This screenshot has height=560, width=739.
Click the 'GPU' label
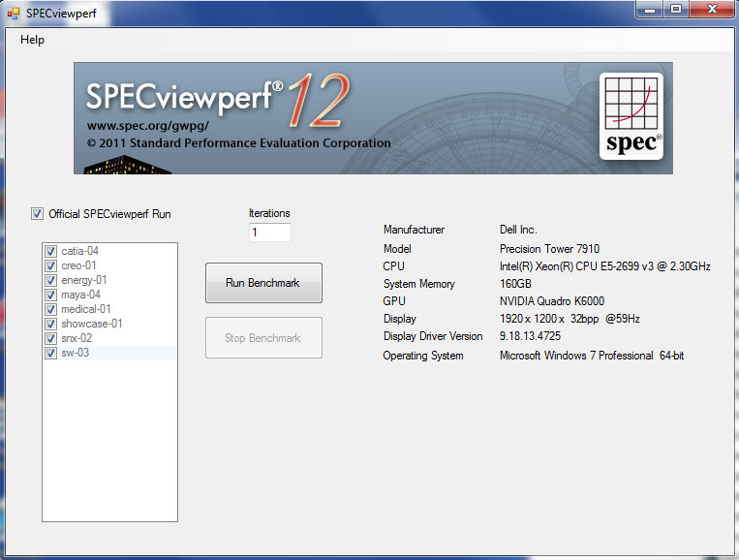[394, 301]
